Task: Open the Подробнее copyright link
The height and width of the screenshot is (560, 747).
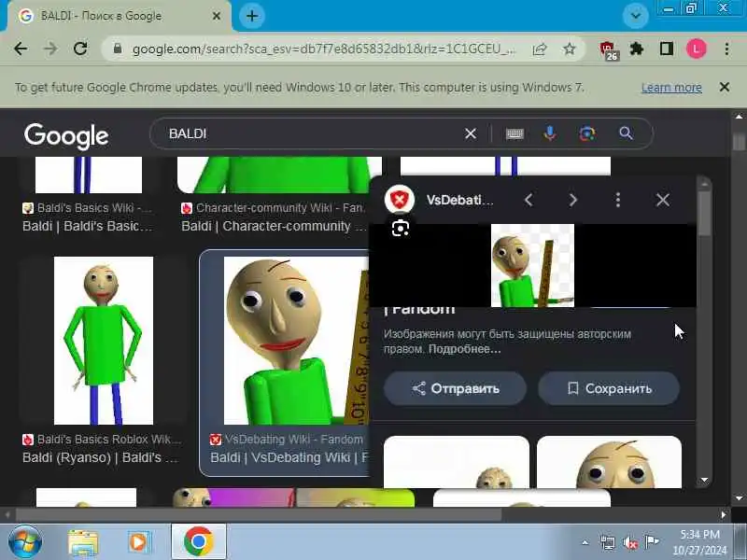Action: click(464, 349)
